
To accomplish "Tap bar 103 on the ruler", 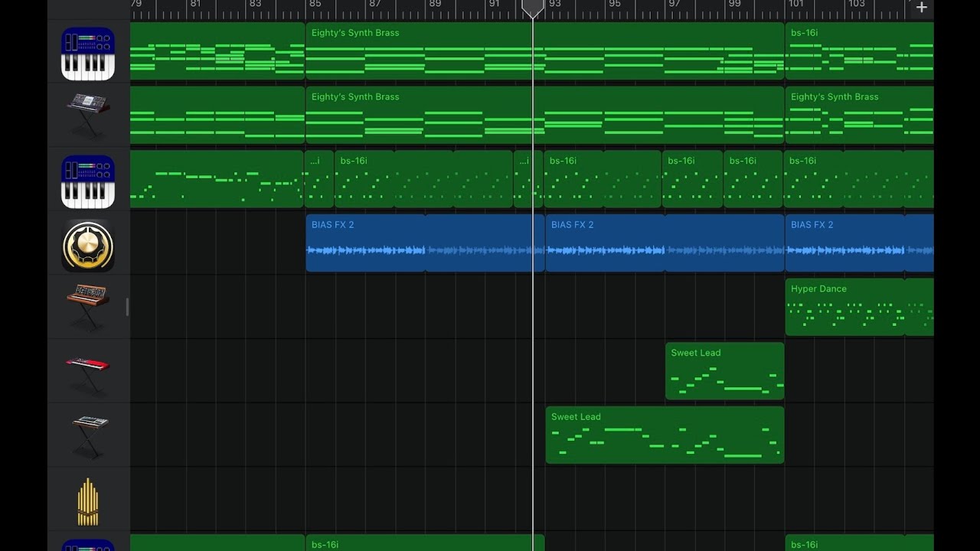I will 856,5.
